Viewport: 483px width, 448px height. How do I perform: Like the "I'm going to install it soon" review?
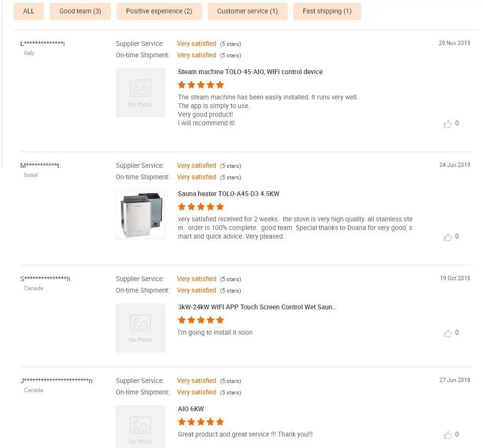pos(448,333)
